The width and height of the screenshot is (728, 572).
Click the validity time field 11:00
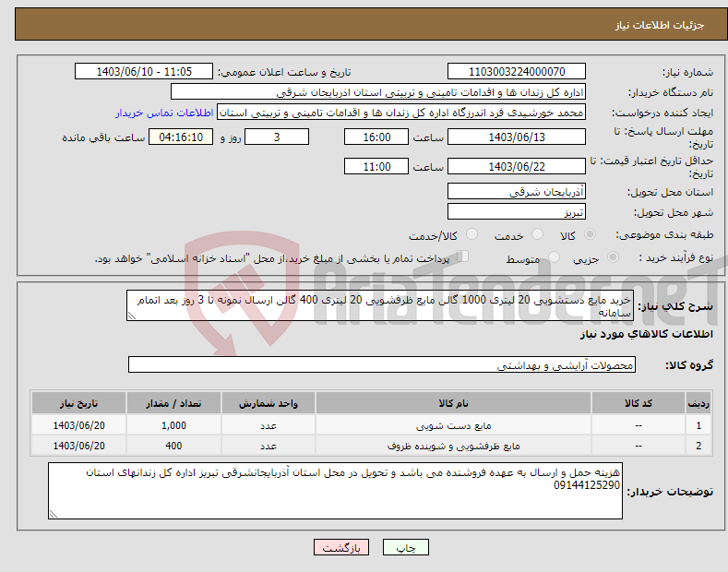click(376, 166)
